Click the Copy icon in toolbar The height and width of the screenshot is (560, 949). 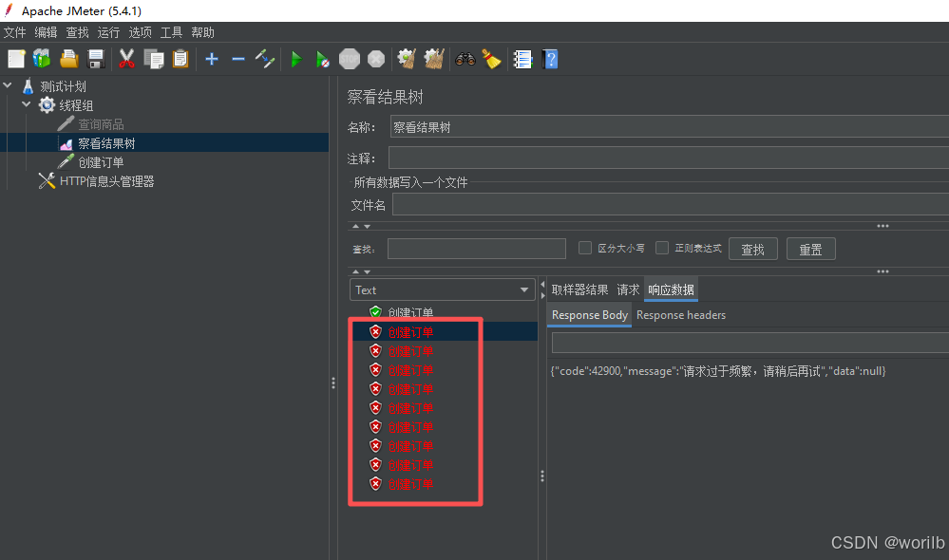[154, 59]
